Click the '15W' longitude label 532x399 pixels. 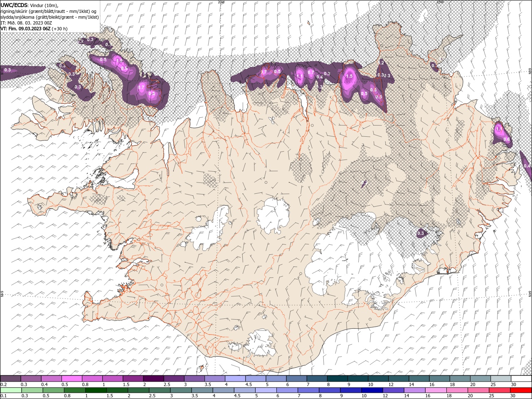click(x=441, y=2)
